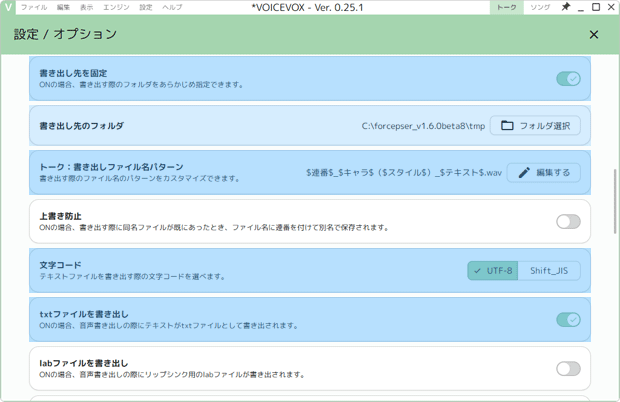Image resolution: width=620 pixels, height=402 pixels.
Task: Maximize the VOICEVOX window
Action: 596,7
